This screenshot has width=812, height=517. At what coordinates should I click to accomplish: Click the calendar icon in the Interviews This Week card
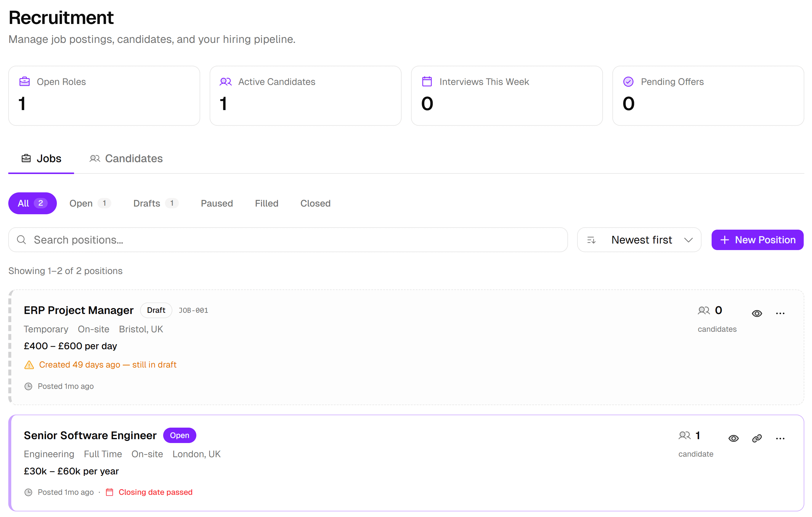[x=427, y=81]
